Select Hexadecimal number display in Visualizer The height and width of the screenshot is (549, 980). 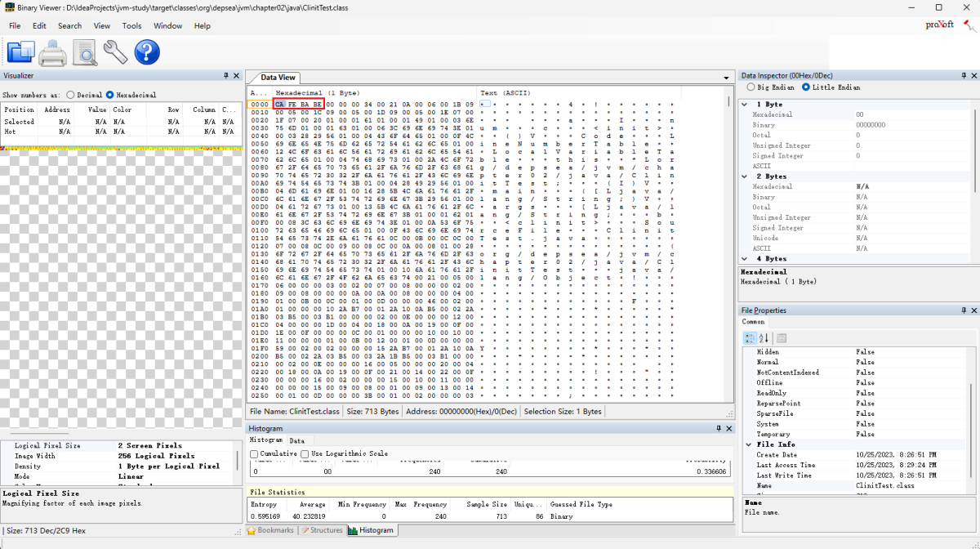coord(131,95)
